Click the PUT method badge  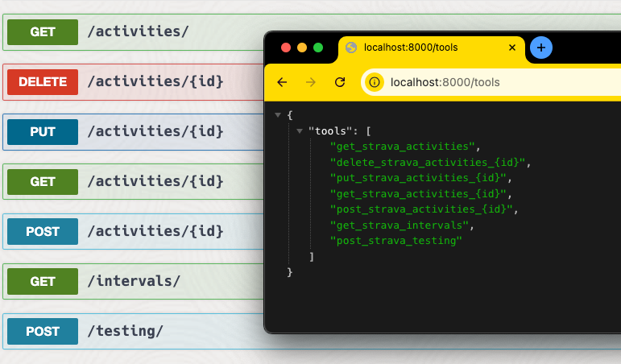click(43, 132)
